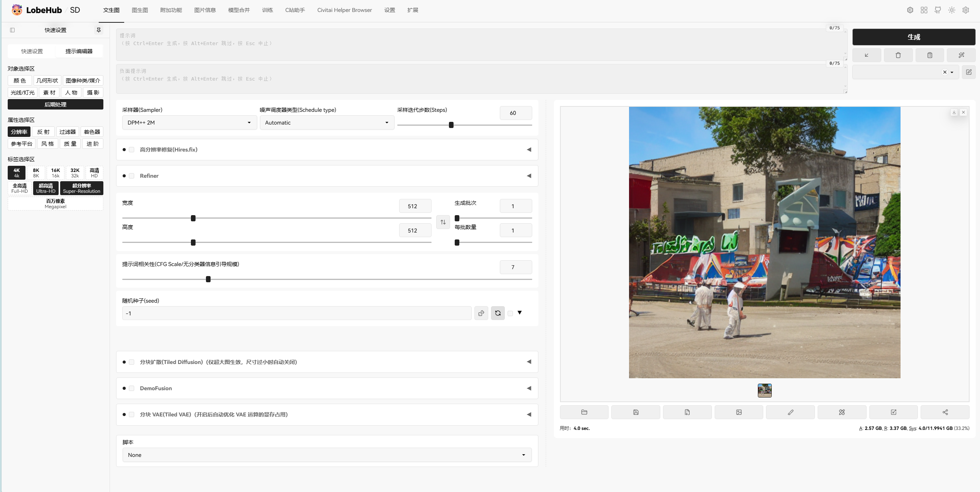Swap width and height with arrows icon
This screenshot has height=492, width=980.
pyautogui.click(x=443, y=222)
